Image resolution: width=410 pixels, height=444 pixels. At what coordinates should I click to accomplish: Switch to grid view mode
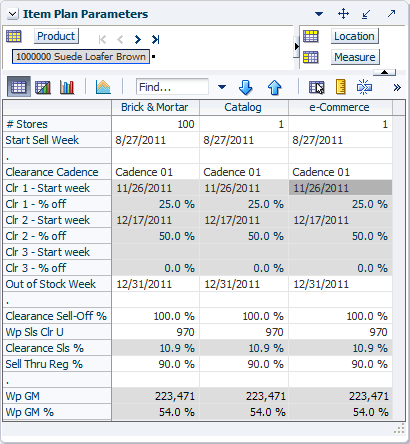(x=19, y=87)
